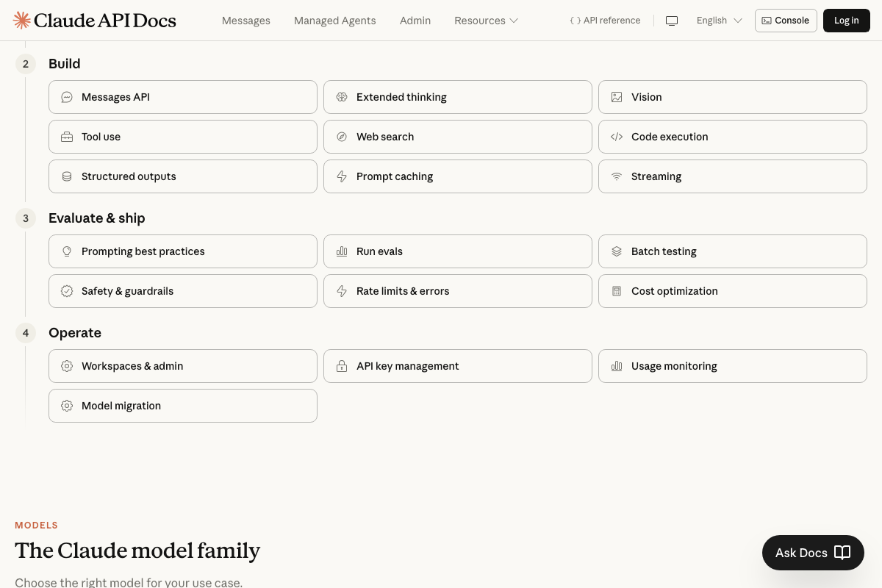Click the braces icon beside API reference
882x588 pixels.
(576, 21)
